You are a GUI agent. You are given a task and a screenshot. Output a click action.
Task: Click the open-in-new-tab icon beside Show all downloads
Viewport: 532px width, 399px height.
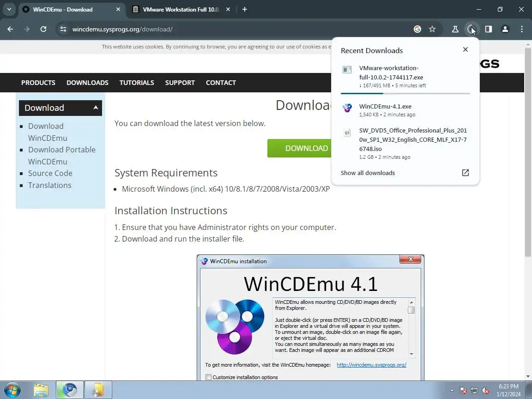(465, 173)
